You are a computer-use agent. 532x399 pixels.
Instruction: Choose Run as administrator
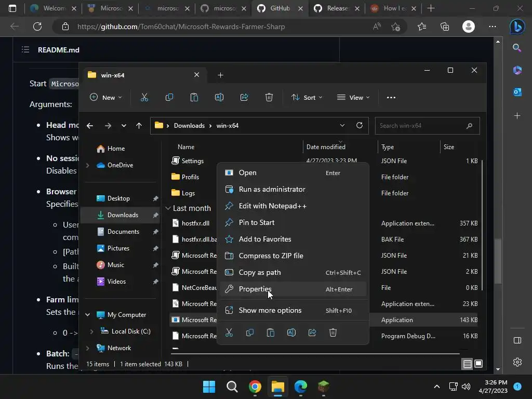[293, 189]
